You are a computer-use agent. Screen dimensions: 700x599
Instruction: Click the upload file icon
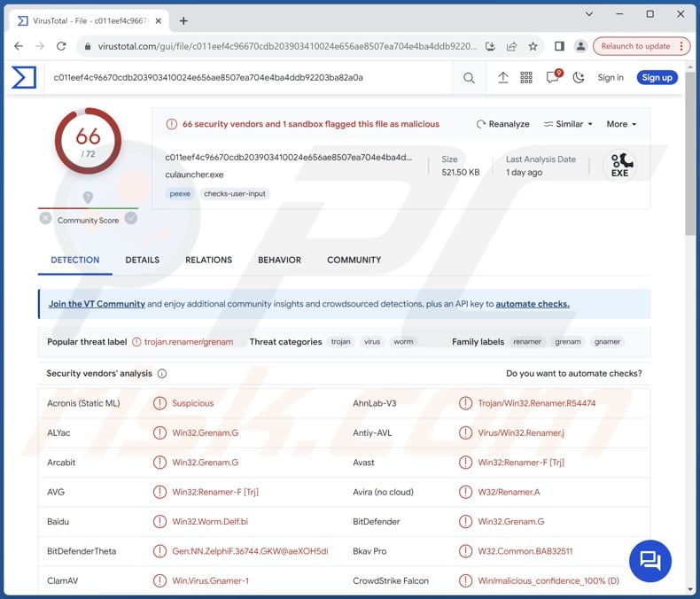[502, 78]
